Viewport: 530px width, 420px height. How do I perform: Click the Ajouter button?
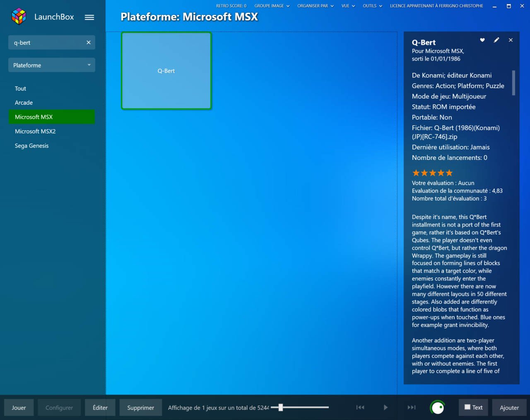(509, 408)
